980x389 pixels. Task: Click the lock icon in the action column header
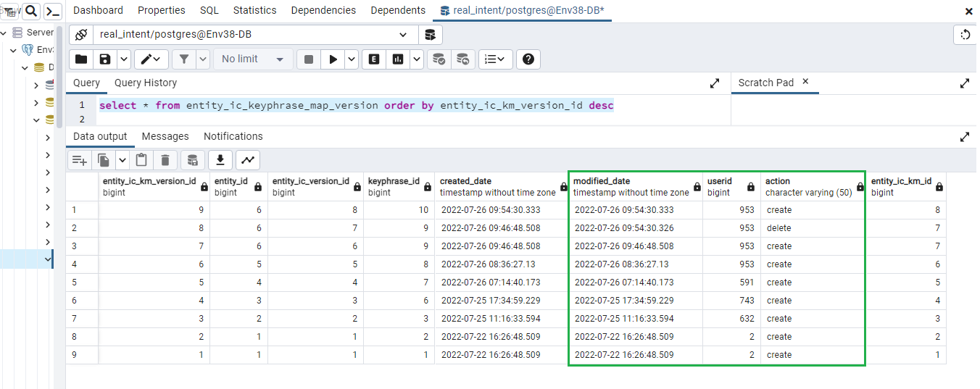[x=860, y=187]
